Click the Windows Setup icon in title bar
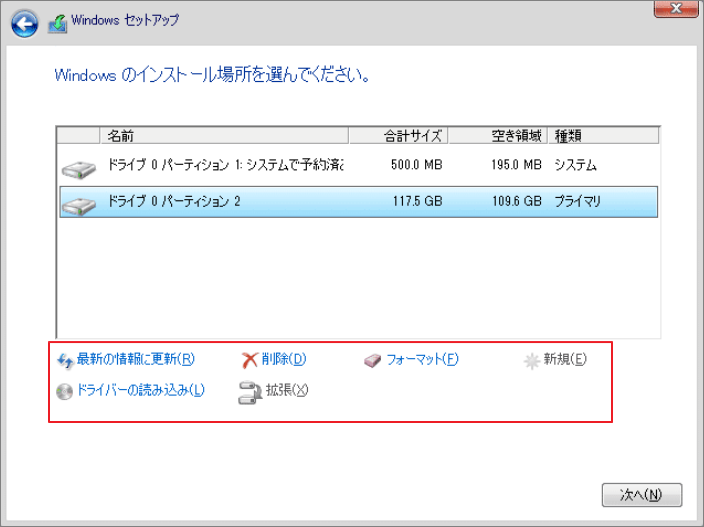This screenshot has width=704, height=527. click(58, 23)
